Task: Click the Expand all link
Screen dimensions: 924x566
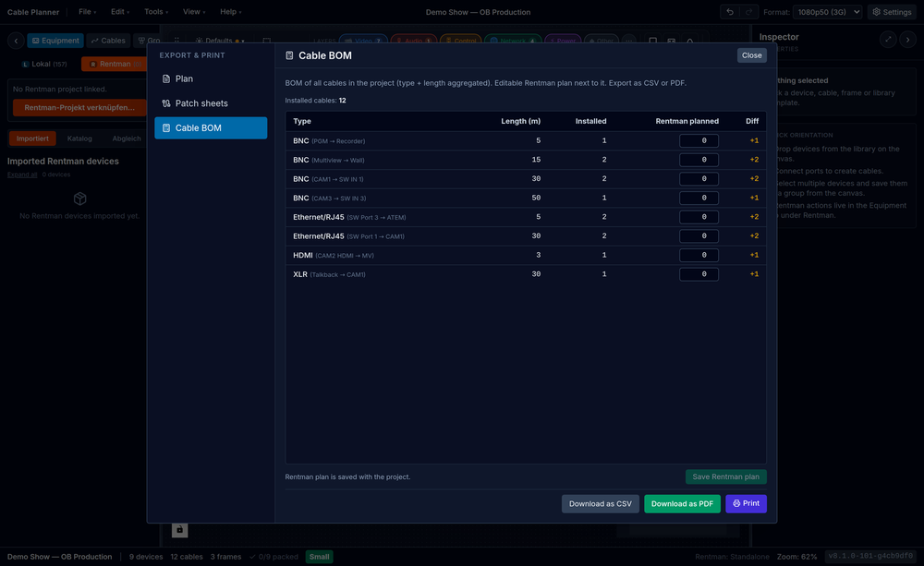Action: click(22, 175)
